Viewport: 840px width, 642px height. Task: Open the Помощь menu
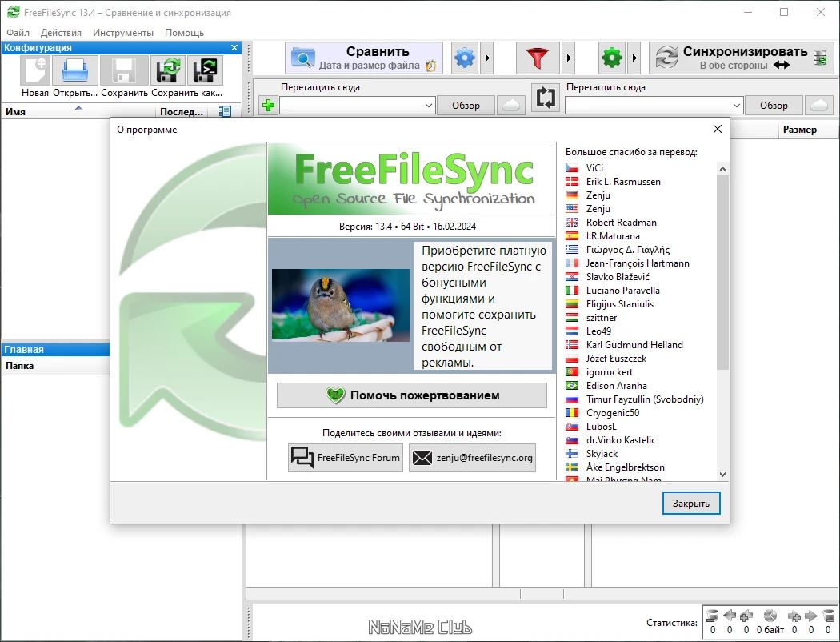[x=184, y=33]
